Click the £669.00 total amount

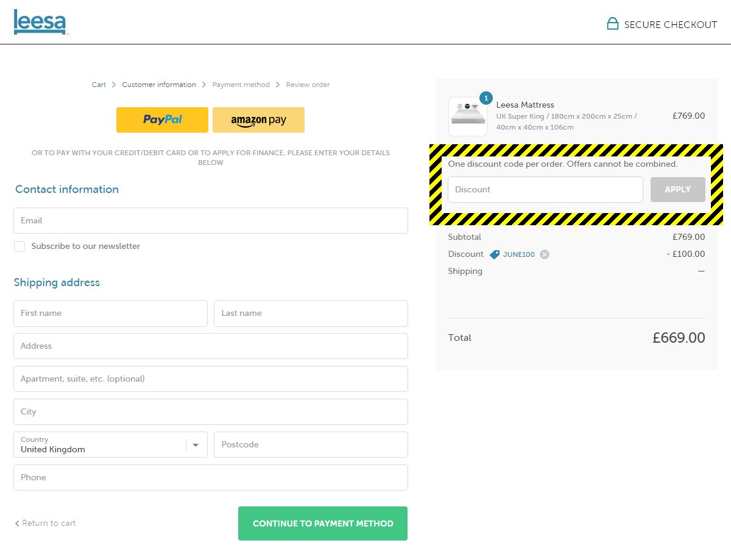click(679, 338)
